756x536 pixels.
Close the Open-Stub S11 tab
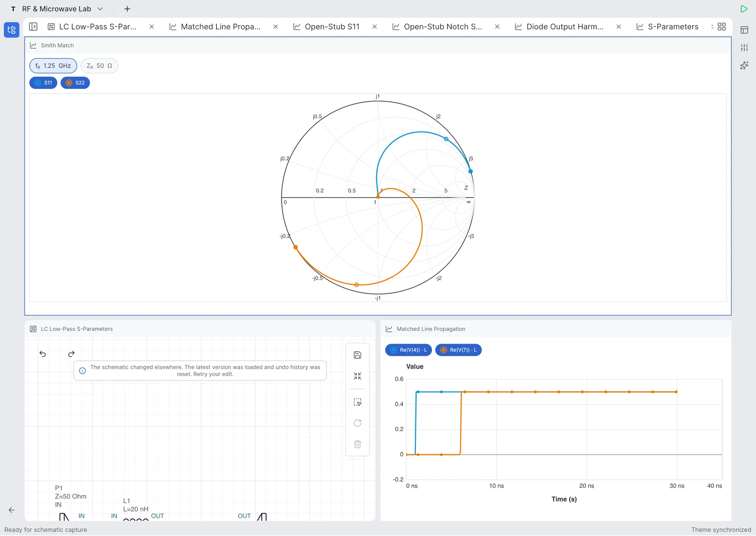(375, 27)
